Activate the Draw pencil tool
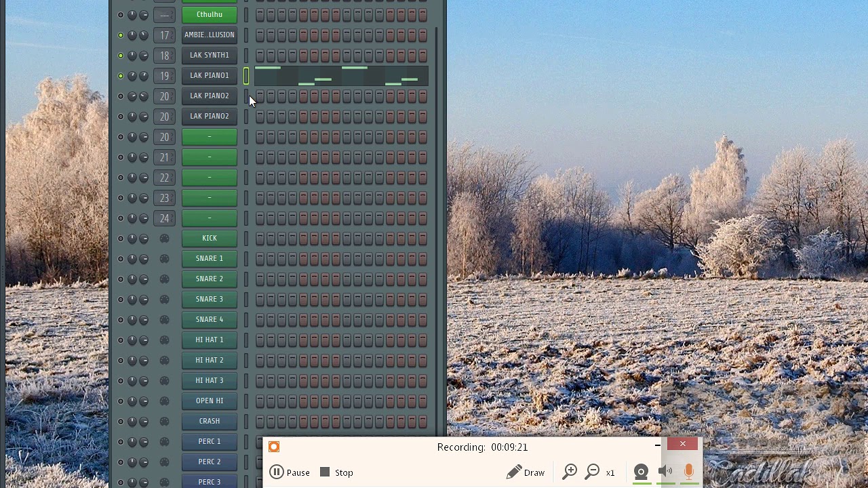Viewport: 868px width, 488px height. tap(526, 472)
